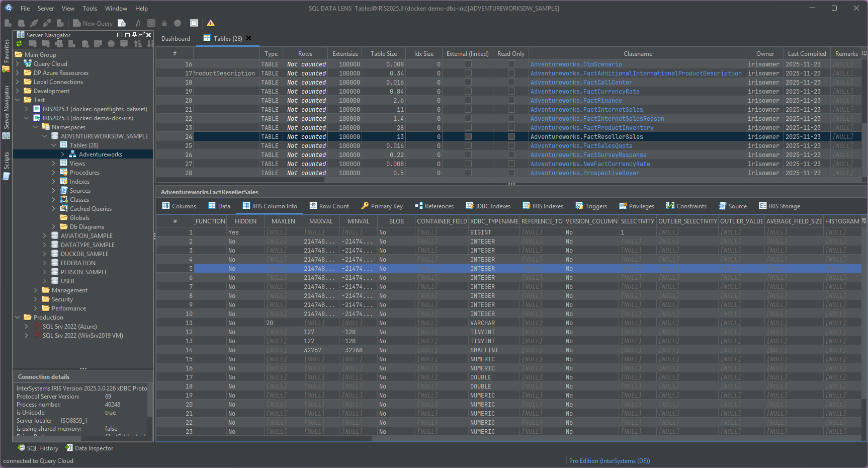Toggle Read Only checkbox for FactCallCenter row
The height and width of the screenshot is (468, 868).
click(511, 82)
